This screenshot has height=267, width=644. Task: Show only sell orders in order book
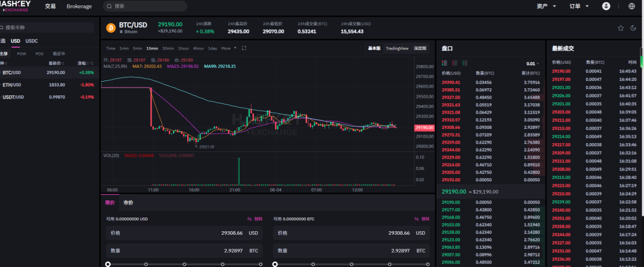pyautogui.click(x=457, y=63)
